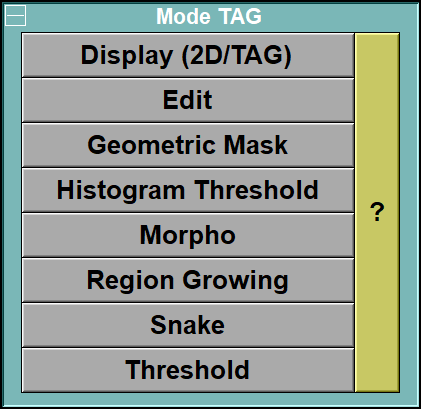Show 2D/TAG display options
The width and height of the screenshot is (421, 409).
tap(188, 55)
